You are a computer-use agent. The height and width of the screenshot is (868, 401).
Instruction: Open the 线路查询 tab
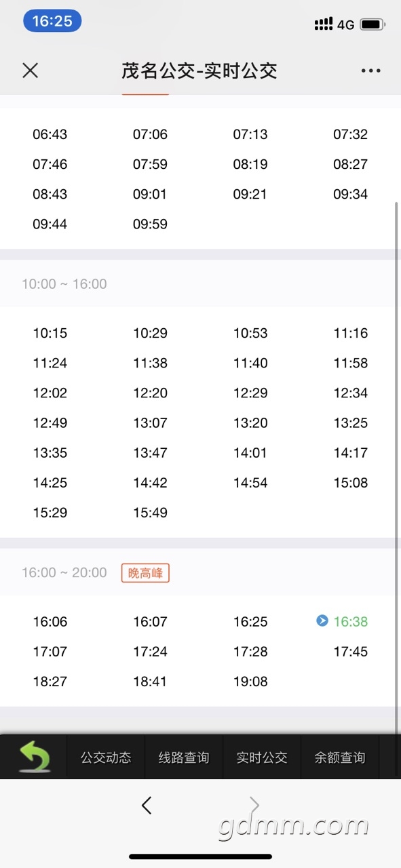184,757
